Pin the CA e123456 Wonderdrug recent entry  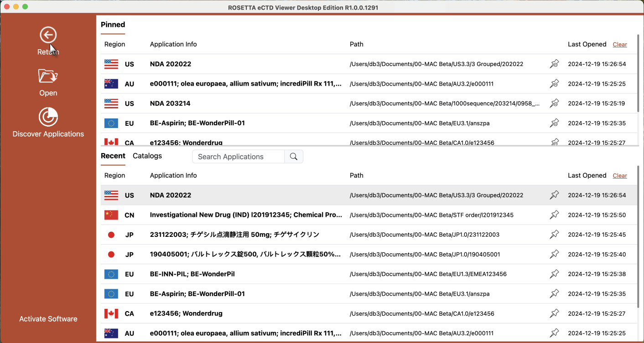[554, 313]
